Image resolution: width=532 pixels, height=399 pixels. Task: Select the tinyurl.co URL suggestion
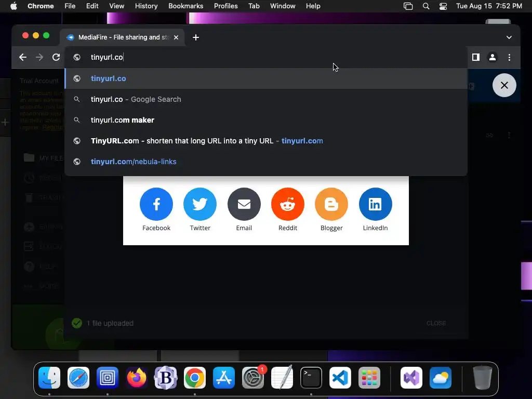pos(266,78)
